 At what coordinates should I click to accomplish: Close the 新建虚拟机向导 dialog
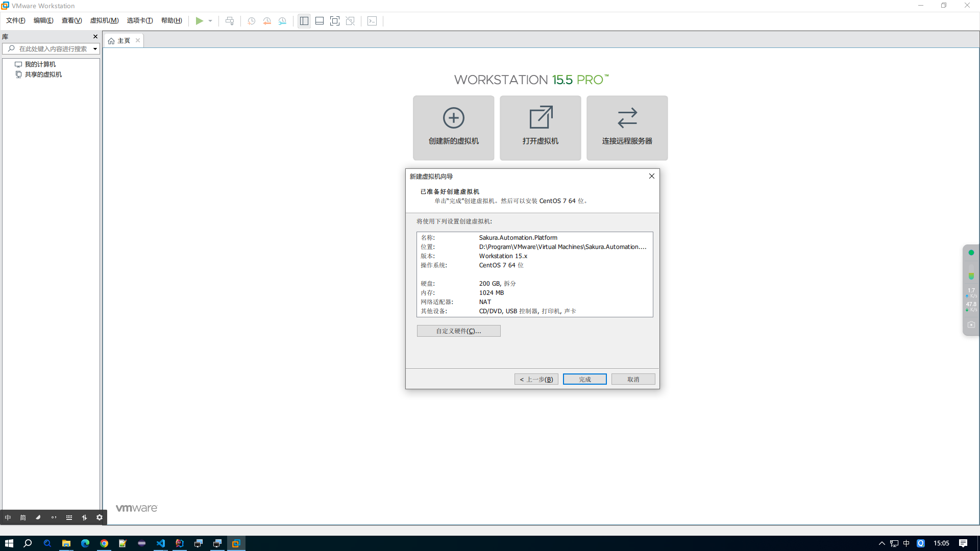(652, 176)
